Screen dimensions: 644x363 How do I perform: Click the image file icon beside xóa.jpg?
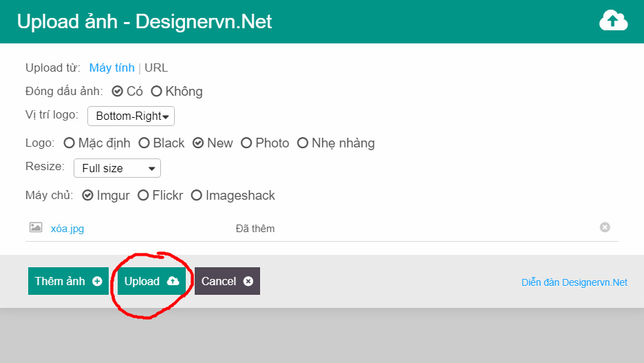pyautogui.click(x=36, y=227)
